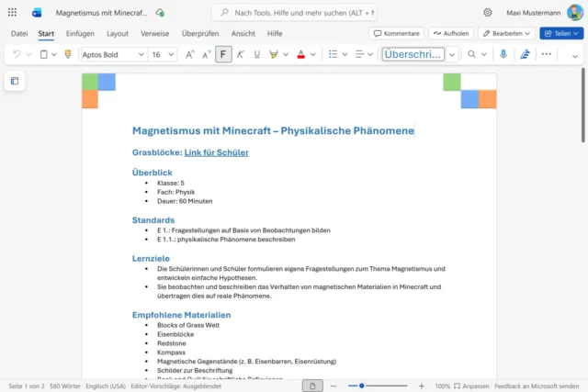
Task: Toggle italic formatting
Action: (241, 55)
